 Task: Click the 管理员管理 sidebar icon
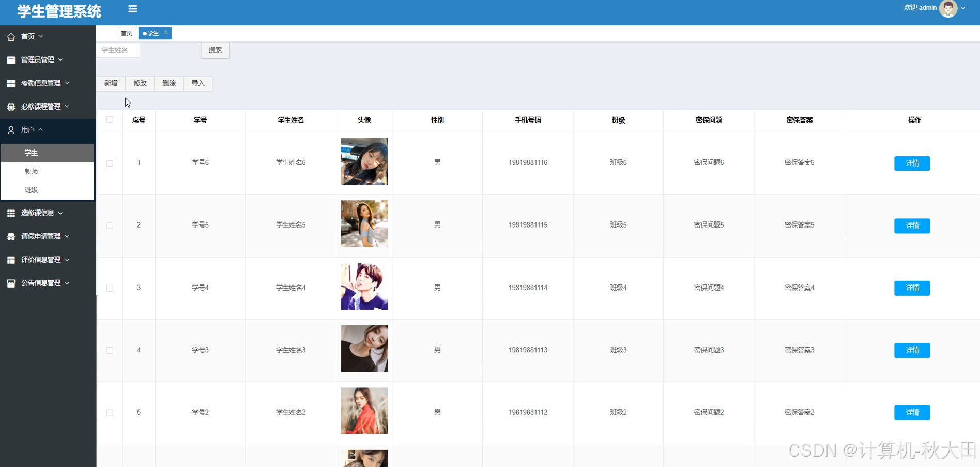[x=11, y=60]
